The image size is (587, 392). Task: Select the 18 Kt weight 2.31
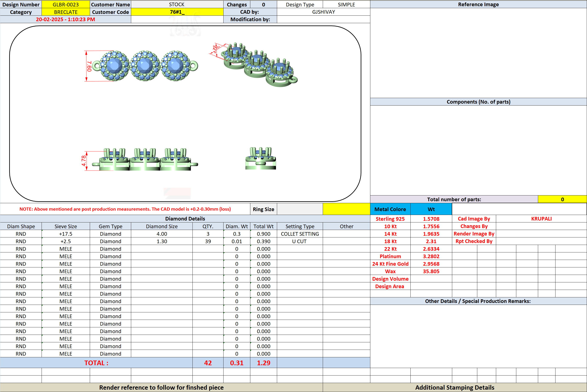click(x=431, y=241)
